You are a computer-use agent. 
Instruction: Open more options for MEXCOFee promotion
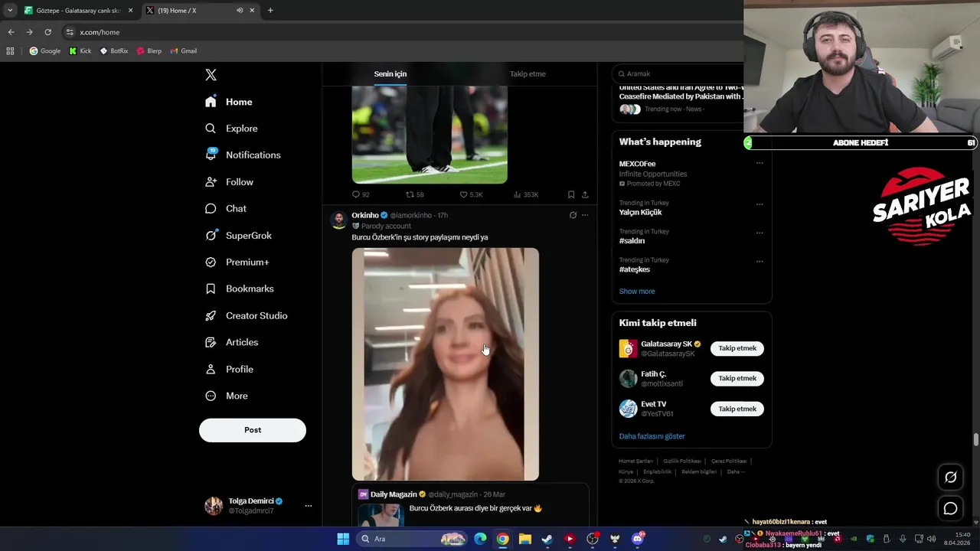click(759, 163)
